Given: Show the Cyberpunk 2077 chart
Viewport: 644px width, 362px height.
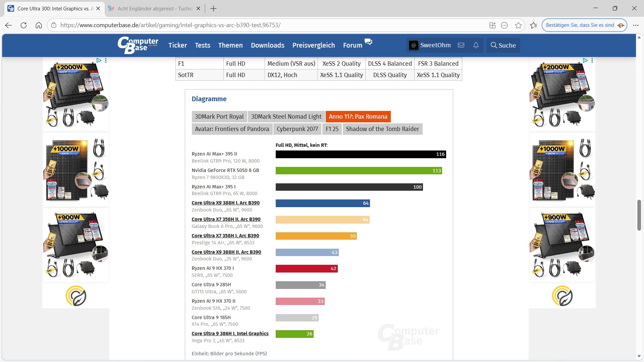Looking at the screenshot, I should pos(298,129).
